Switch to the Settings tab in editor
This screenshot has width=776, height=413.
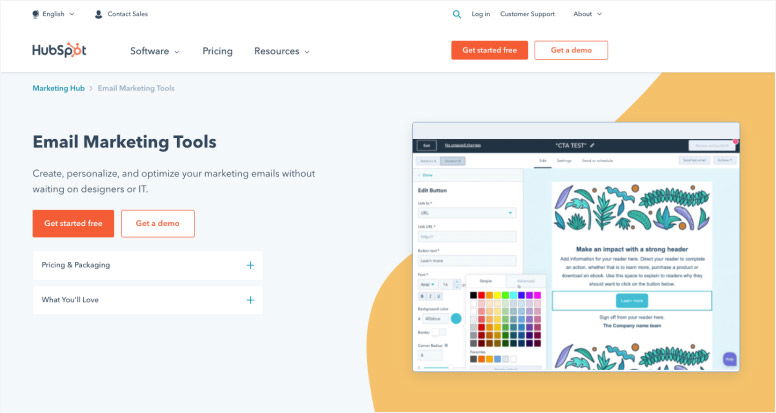point(564,161)
